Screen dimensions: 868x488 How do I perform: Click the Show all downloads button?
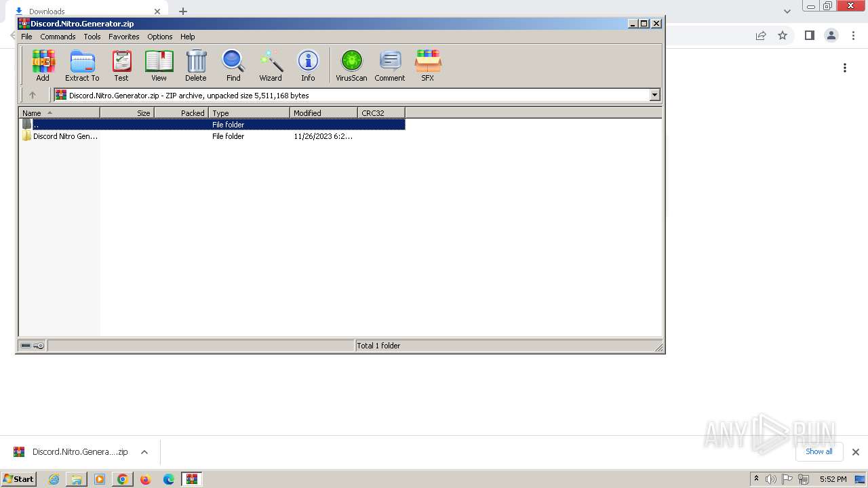coord(819,451)
